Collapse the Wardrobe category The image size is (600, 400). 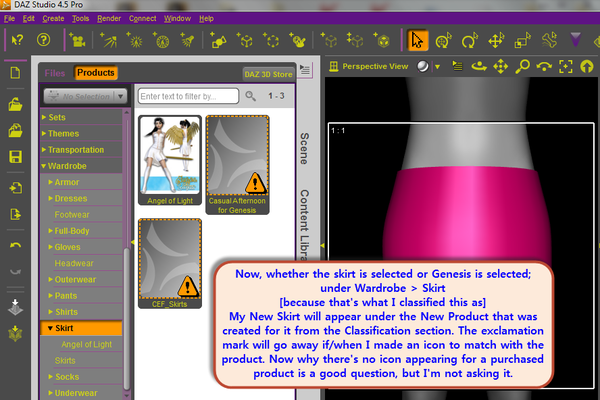[x=44, y=166]
